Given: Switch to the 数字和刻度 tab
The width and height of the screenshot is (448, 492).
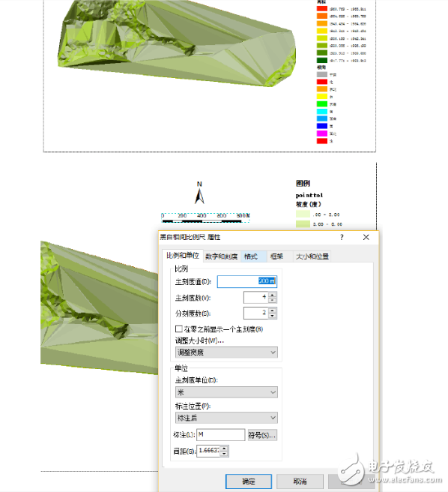Looking at the screenshot, I should pos(221,256).
